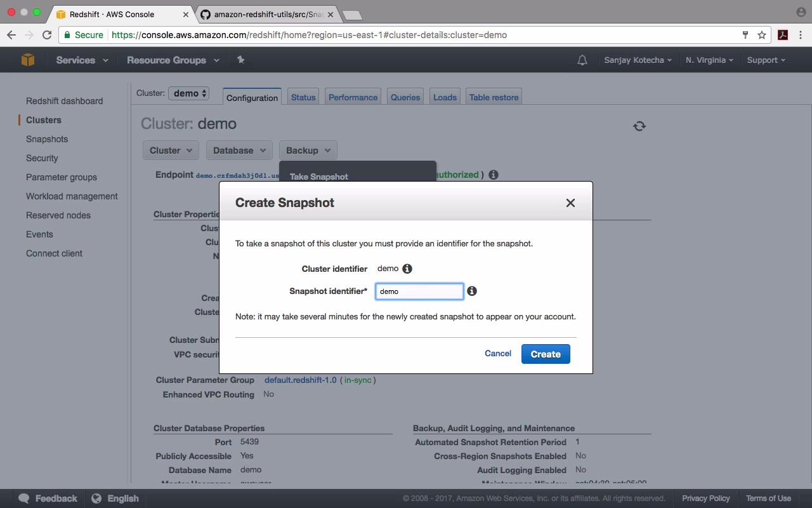
Task: Click the pin shortcuts icon in navbar
Action: 240,60
